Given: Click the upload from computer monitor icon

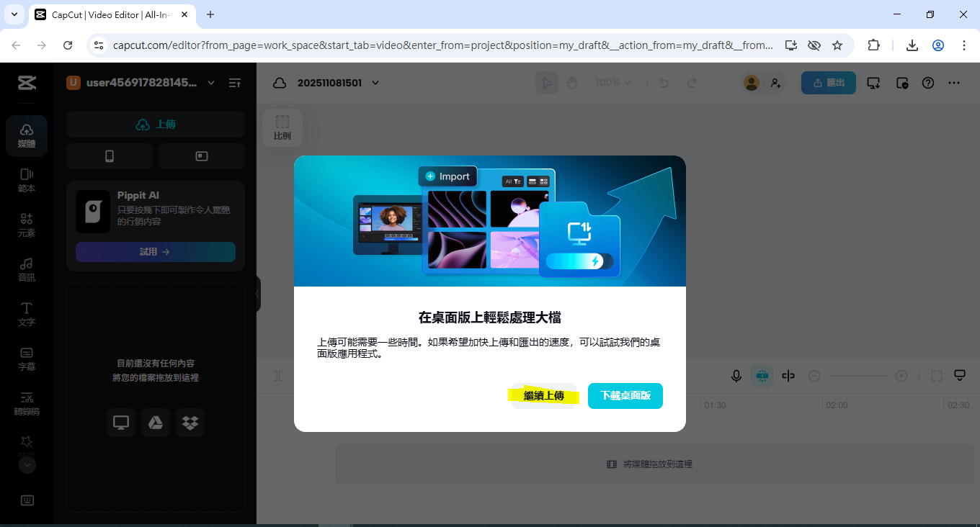Looking at the screenshot, I should [121, 423].
